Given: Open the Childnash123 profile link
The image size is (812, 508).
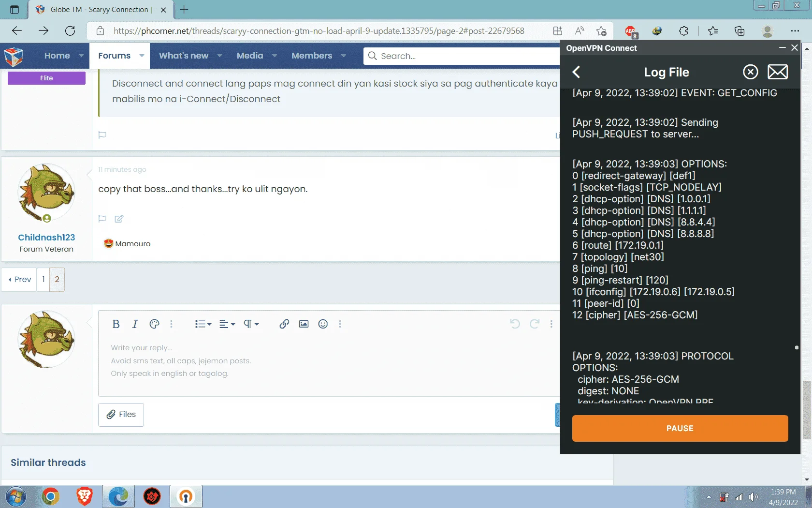Looking at the screenshot, I should click(46, 237).
